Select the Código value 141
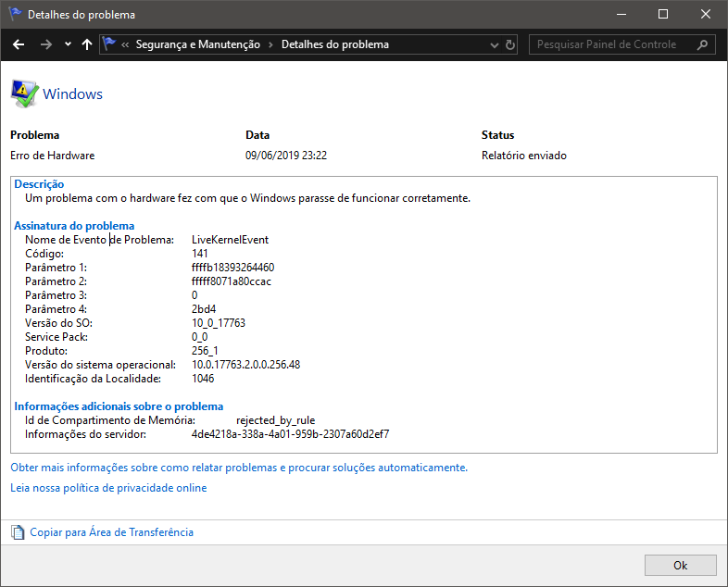Screen dimensions: 728x587 click(x=200, y=254)
